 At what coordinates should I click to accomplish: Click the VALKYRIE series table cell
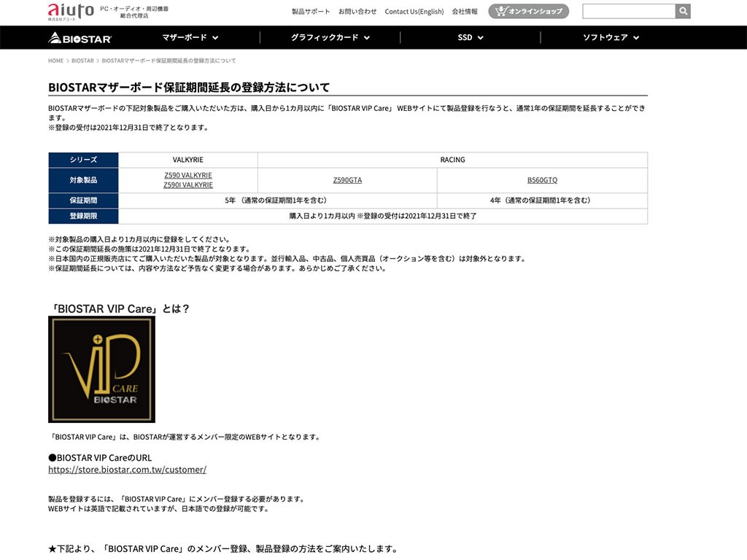188,160
